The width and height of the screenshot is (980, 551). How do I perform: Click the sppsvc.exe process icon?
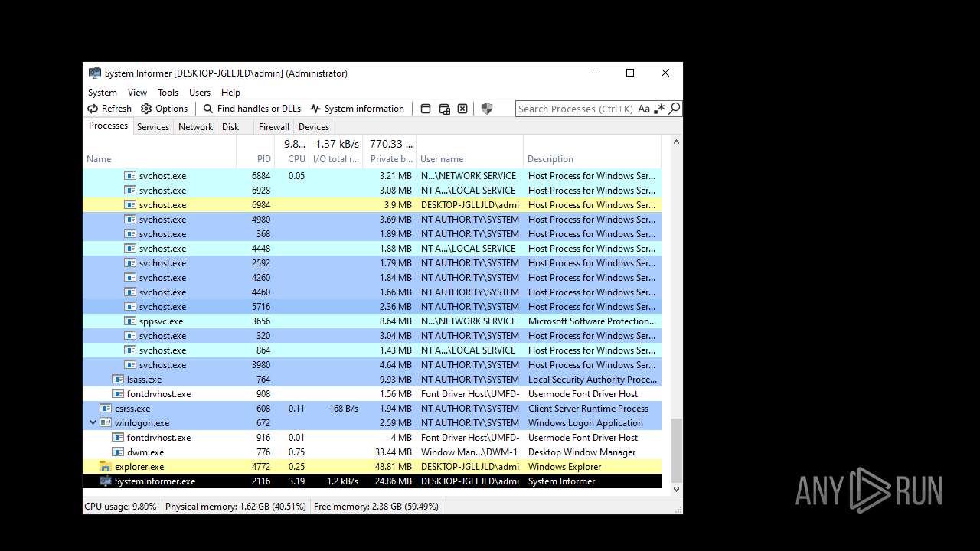pos(130,321)
